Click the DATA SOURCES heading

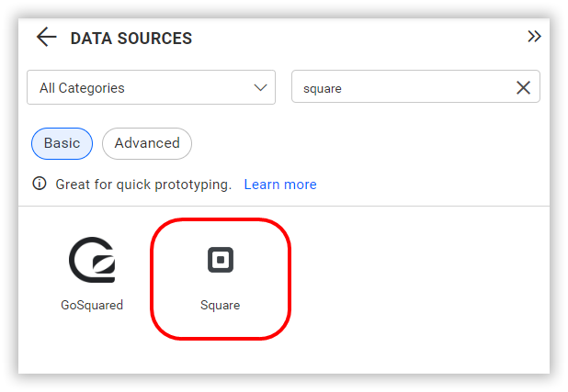(131, 39)
